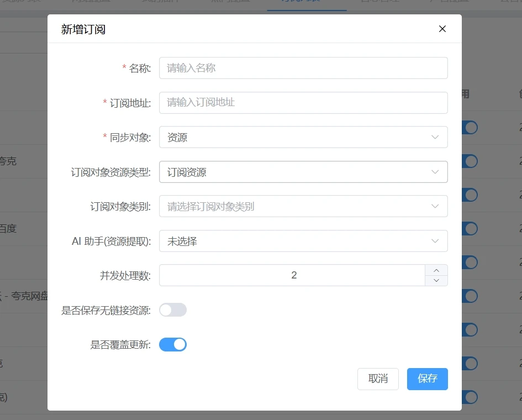Open the 订阅对象类别 selector
This screenshot has height=420, width=522.
click(x=303, y=207)
